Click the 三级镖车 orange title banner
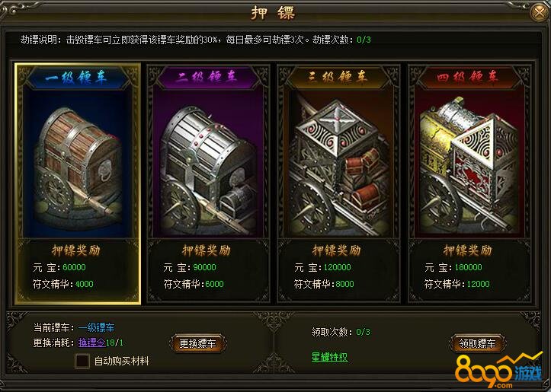 point(338,77)
